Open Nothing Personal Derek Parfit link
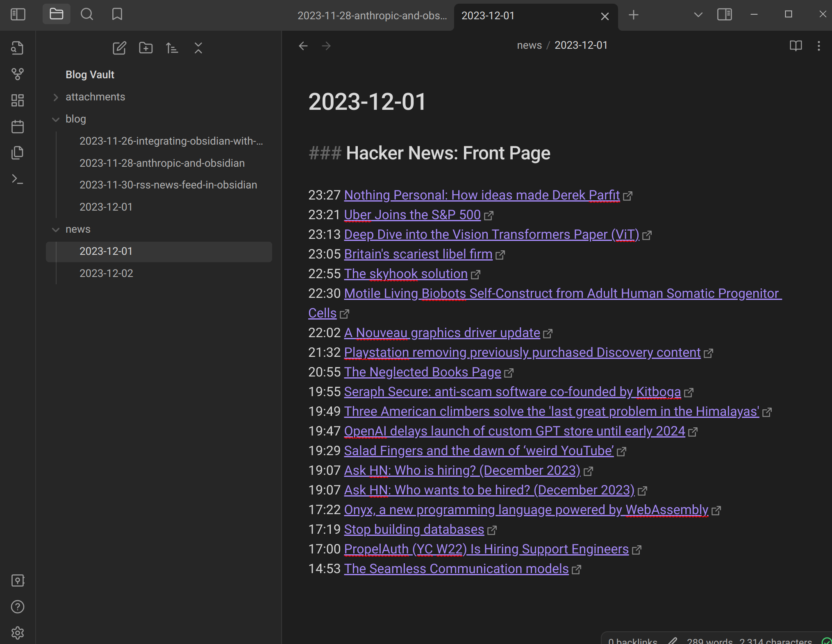This screenshot has height=644, width=832. click(482, 195)
